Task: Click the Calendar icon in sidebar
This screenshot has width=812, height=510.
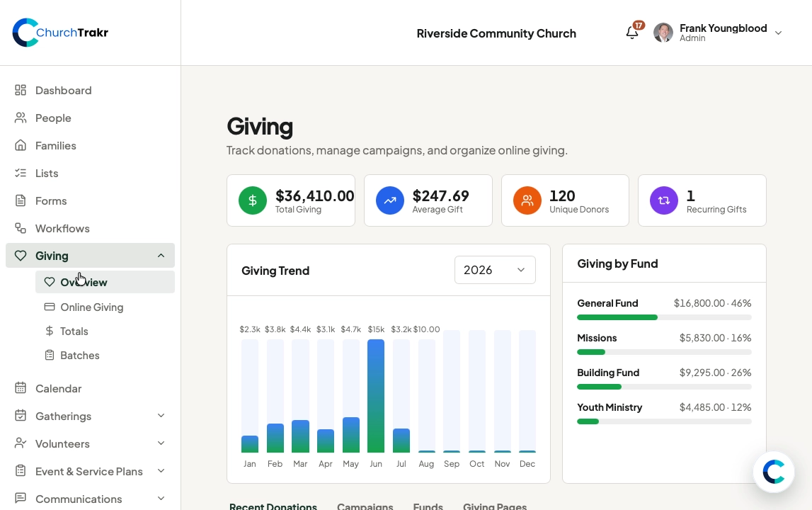Action: [x=21, y=387]
